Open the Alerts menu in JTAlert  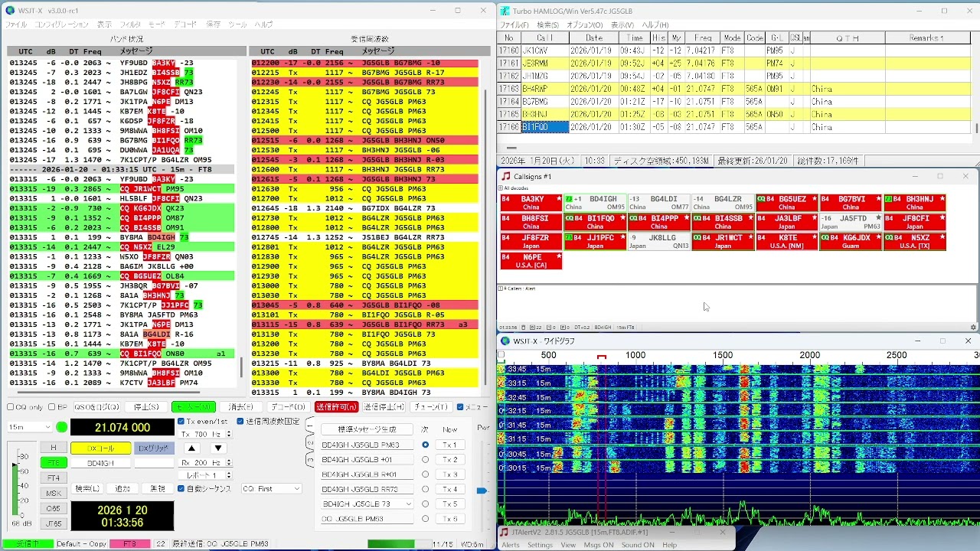[x=510, y=545]
